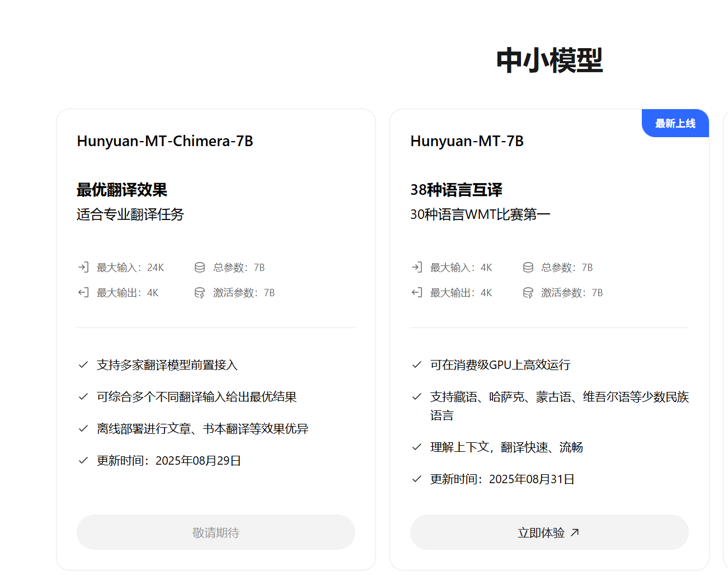Click 总参数：7B on the Chimera-7B card
The height and width of the screenshot is (575, 728).
239,268
